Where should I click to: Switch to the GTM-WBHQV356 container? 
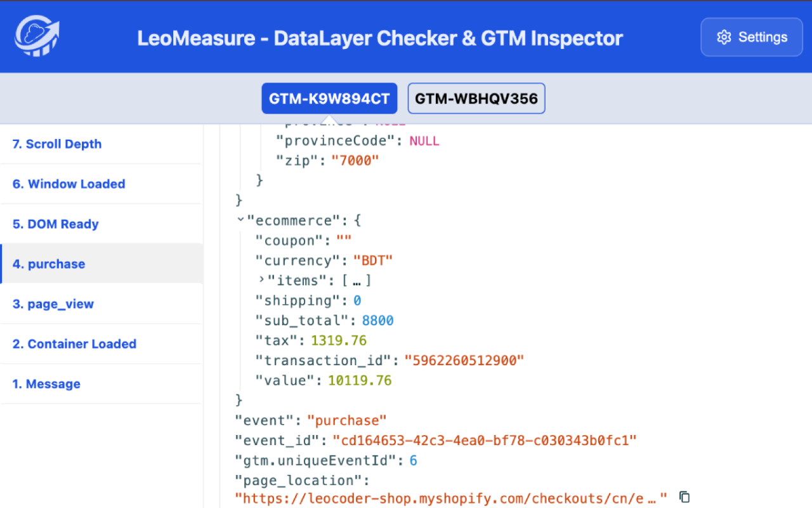tap(476, 98)
